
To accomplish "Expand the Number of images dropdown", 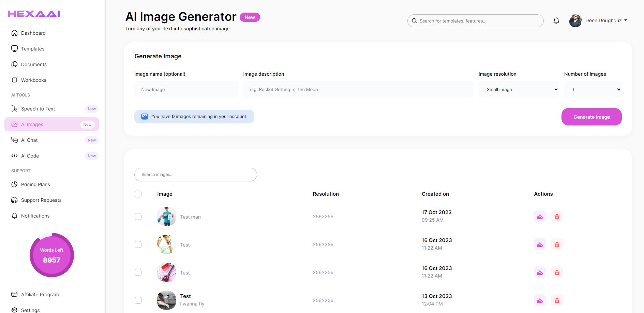I will pos(593,89).
